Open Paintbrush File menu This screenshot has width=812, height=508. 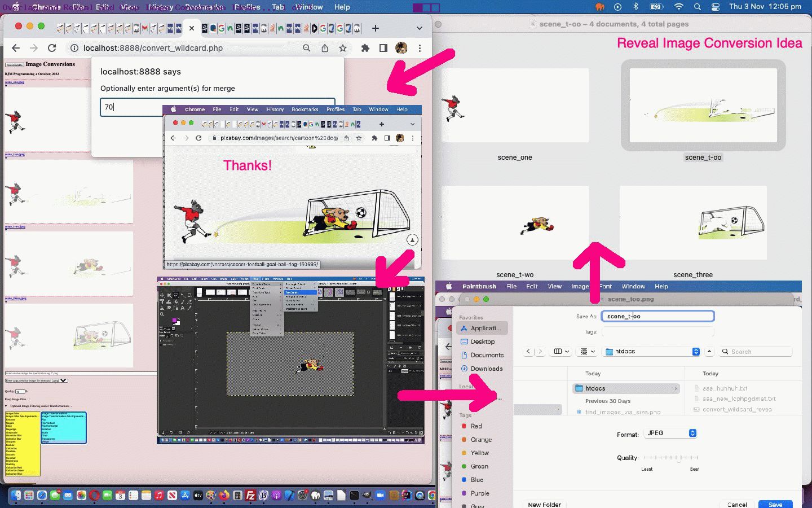click(511, 286)
